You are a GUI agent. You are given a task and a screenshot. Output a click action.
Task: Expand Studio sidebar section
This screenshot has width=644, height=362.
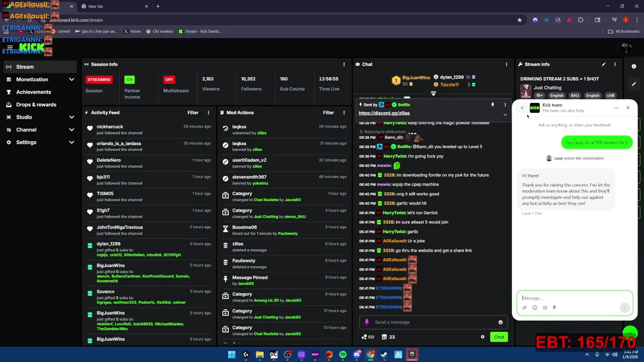coord(71,117)
